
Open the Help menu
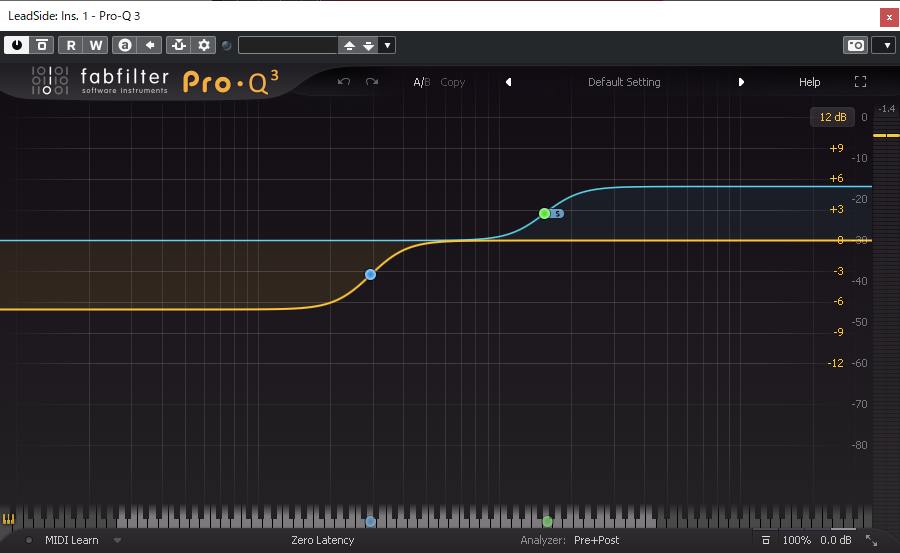[809, 82]
